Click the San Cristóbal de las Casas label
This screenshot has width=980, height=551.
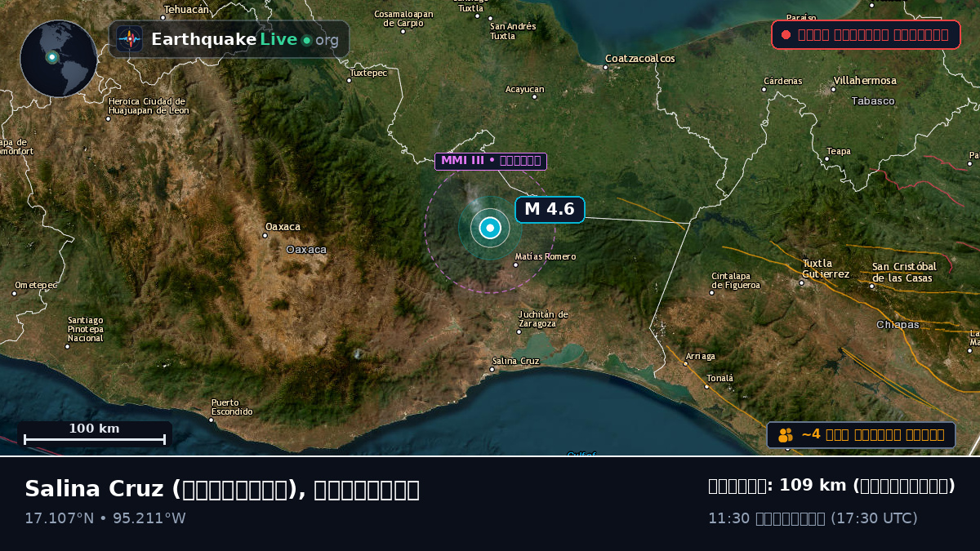pos(902,272)
